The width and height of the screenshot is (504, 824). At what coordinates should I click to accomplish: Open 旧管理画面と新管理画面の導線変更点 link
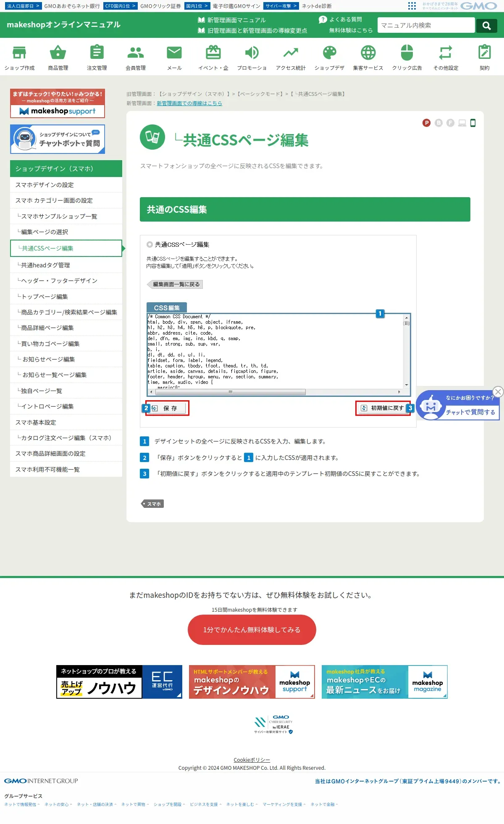pyautogui.click(x=252, y=30)
